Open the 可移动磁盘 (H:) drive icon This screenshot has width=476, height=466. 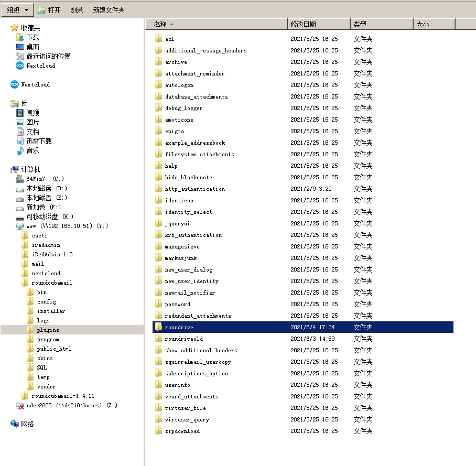20,217
